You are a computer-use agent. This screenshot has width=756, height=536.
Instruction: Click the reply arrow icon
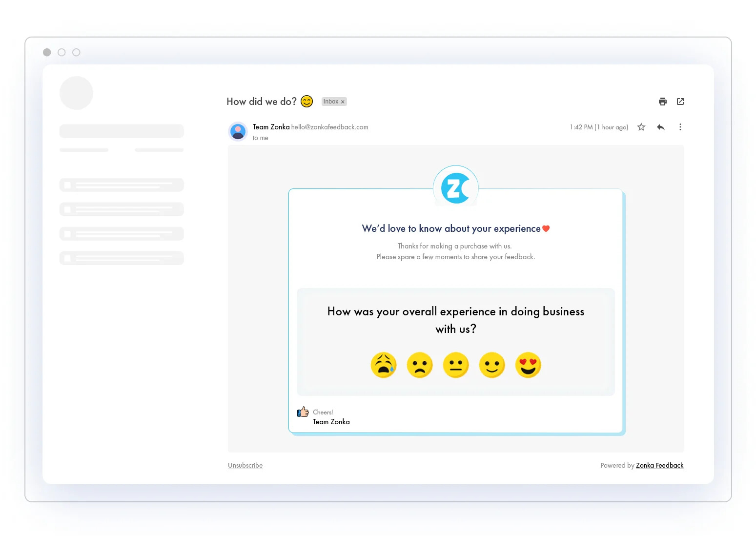(661, 127)
